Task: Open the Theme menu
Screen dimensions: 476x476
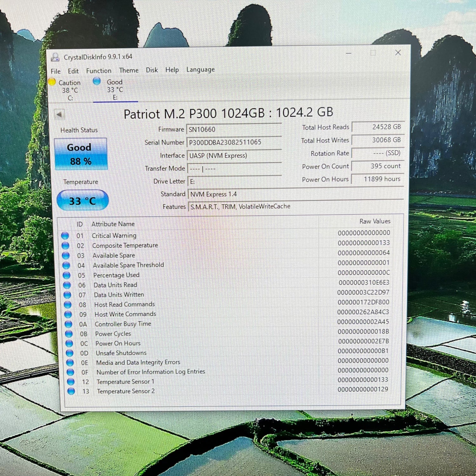Action: [x=129, y=70]
